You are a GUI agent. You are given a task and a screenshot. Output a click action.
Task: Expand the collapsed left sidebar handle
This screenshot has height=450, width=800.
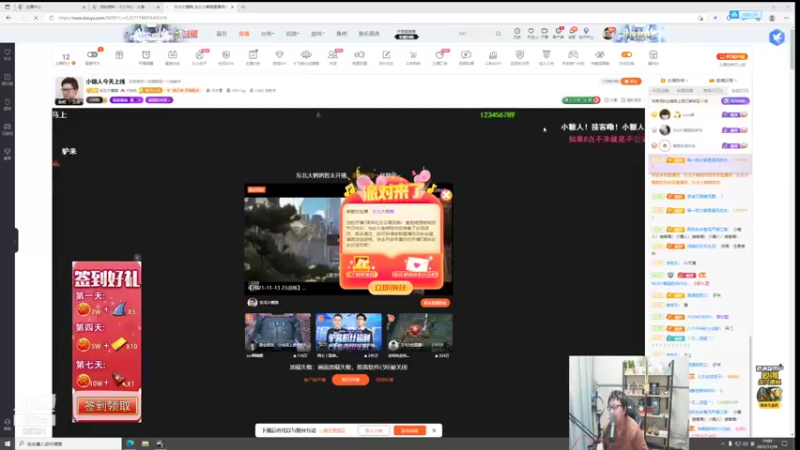[x=15, y=240]
